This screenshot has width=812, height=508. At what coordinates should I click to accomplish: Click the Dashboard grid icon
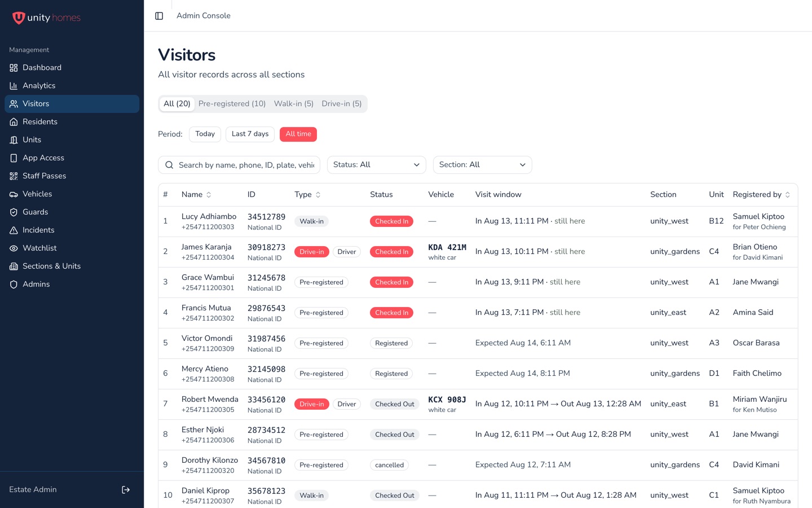pos(14,68)
